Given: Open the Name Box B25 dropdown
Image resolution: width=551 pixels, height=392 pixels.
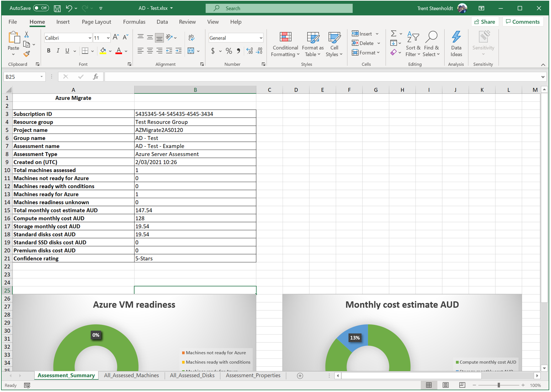Looking at the screenshot, I should tap(42, 77).
